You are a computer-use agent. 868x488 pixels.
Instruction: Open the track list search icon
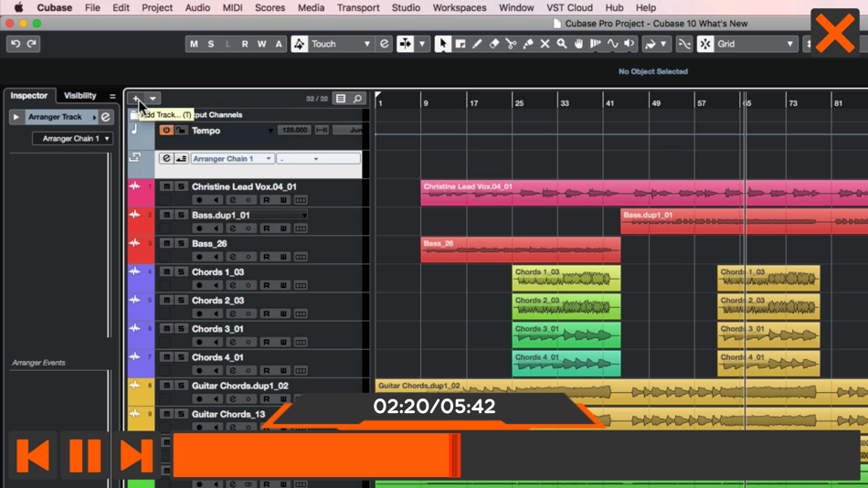point(357,99)
